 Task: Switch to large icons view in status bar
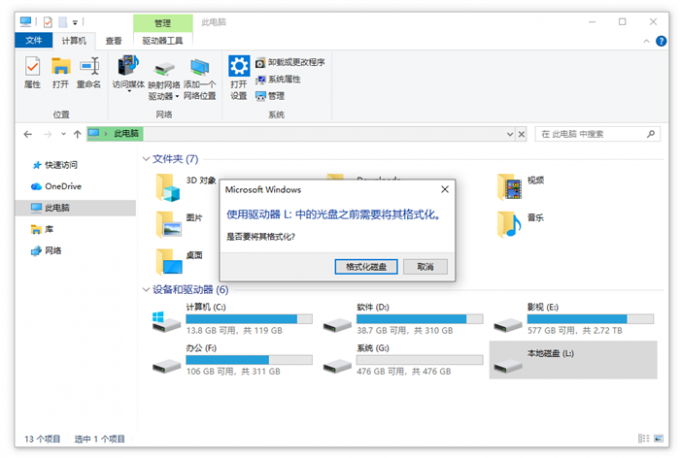pos(658,438)
